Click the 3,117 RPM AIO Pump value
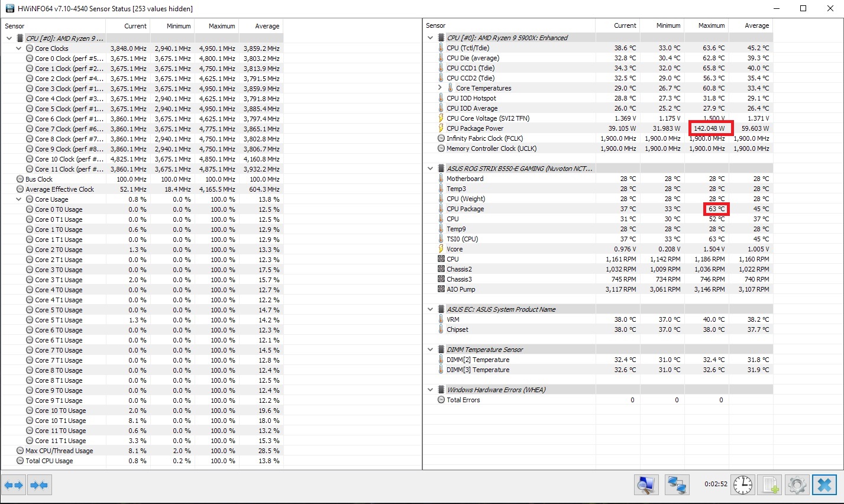The height and width of the screenshot is (504, 844). pyautogui.click(x=620, y=289)
